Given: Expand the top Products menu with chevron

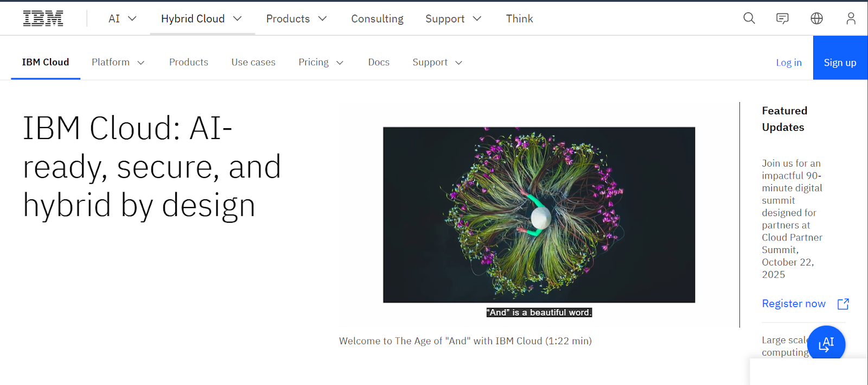Looking at the screenshot, I should pyautogui.click(x=297, y=18).
